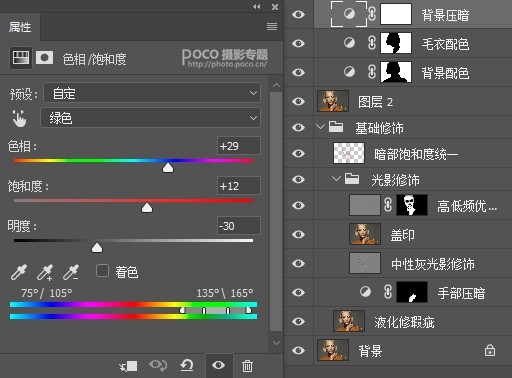Click the adjustment icon of 背景配色 layer
Image resolution: width=512 pixels, height=378 pixels.
349,72
